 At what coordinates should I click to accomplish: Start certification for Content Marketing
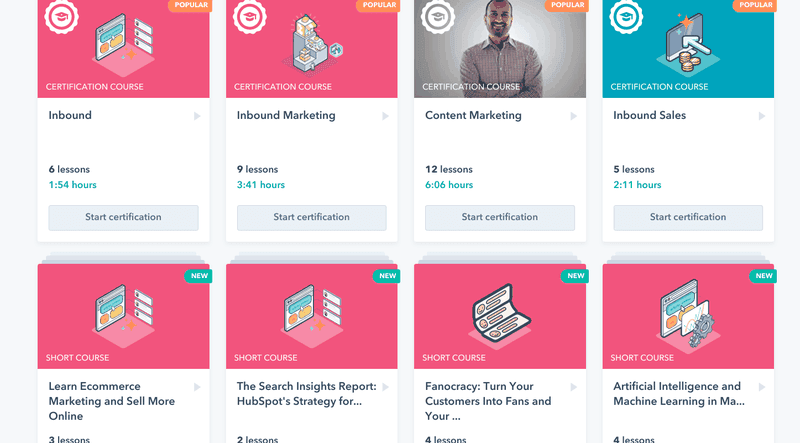500,217
